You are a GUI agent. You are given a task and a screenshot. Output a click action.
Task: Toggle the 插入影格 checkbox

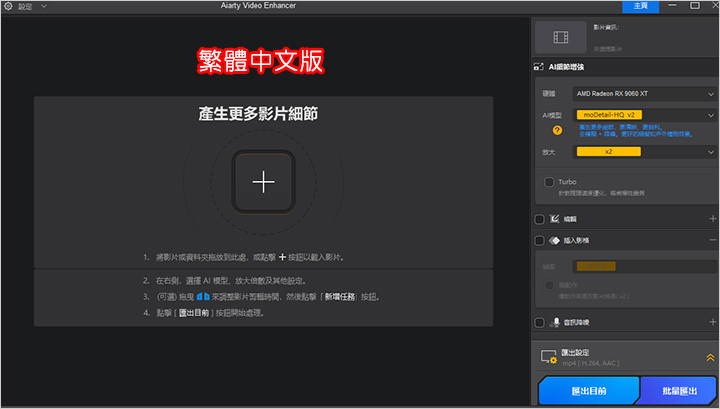pyautogui.click(x=540, y=241)
